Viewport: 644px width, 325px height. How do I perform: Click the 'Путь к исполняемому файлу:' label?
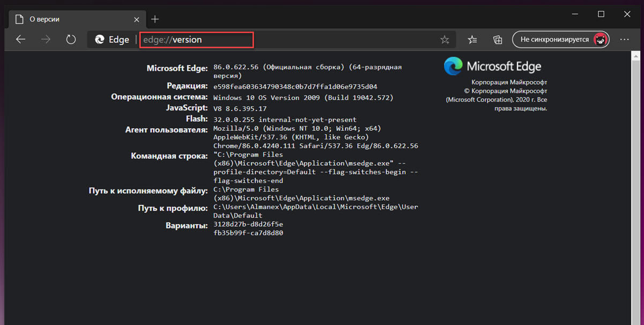148,191
